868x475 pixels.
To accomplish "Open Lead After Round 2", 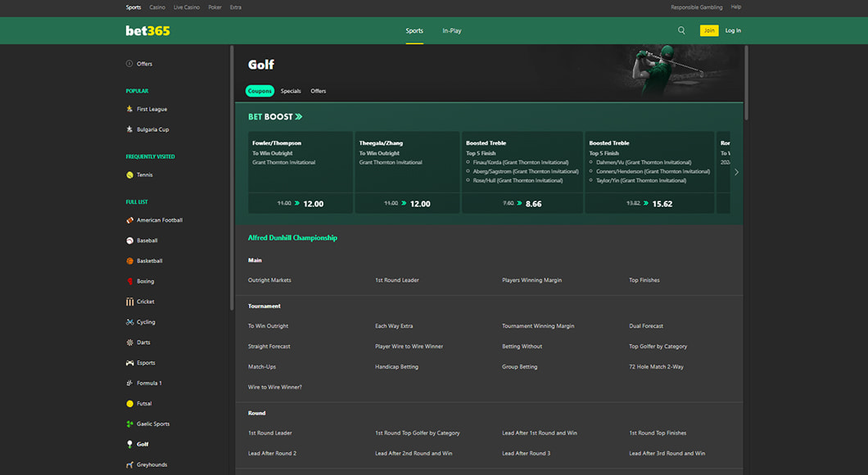I will pyautogui.click(x=273, y=454).
